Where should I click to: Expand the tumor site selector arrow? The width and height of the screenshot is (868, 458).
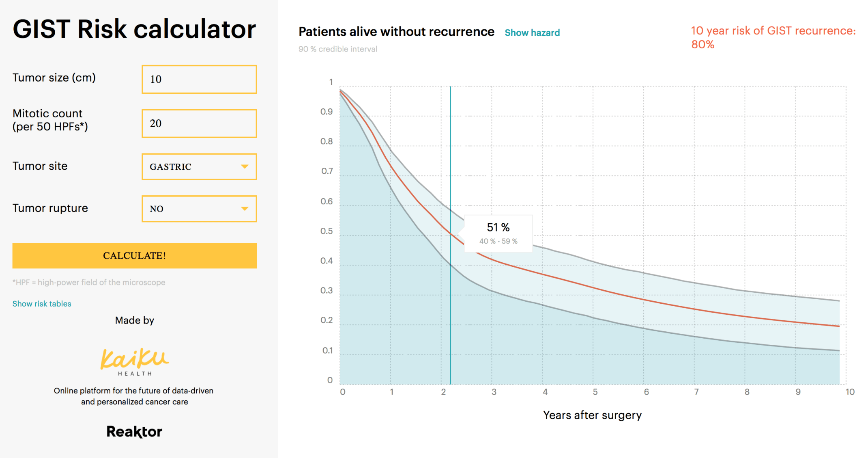245,166
